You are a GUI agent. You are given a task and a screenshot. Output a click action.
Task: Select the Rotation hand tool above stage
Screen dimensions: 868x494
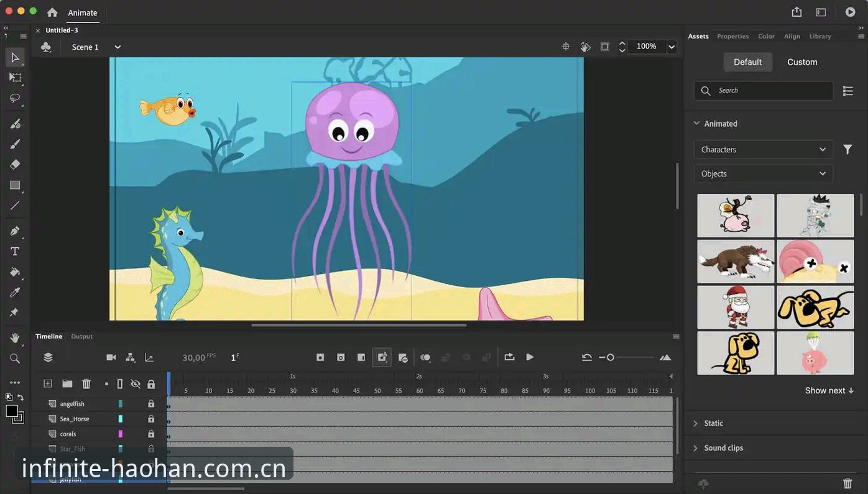[585, 47]
